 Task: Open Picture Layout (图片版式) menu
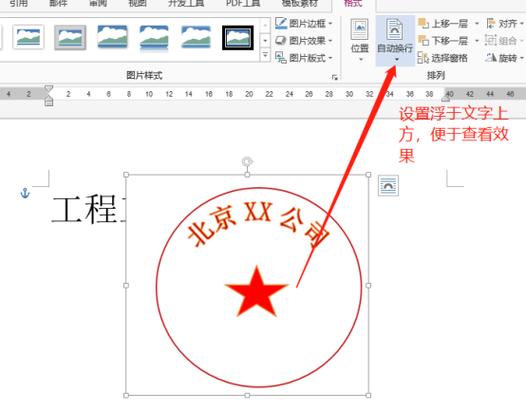tap(304, 58)
